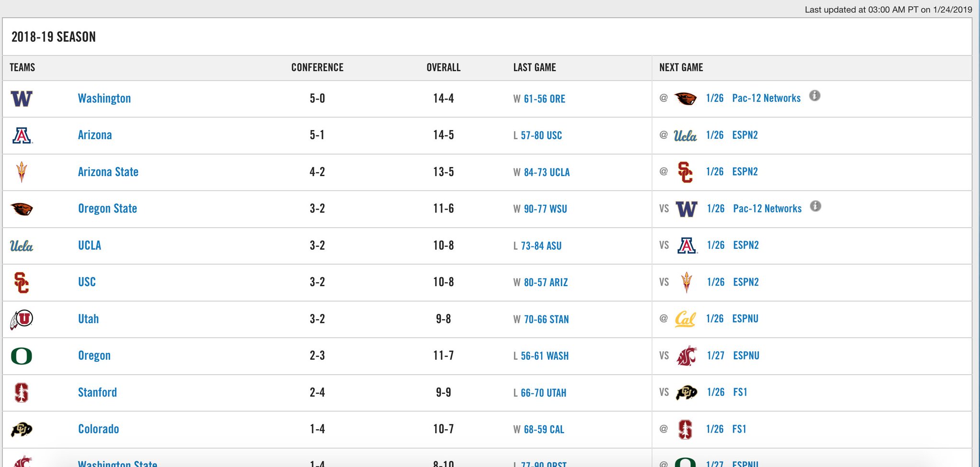The height and width of the screenshot is (467, 980).
Task: Click FS1 in Stanford's next game
Action: pyautogui.click(x=740, y=392)
